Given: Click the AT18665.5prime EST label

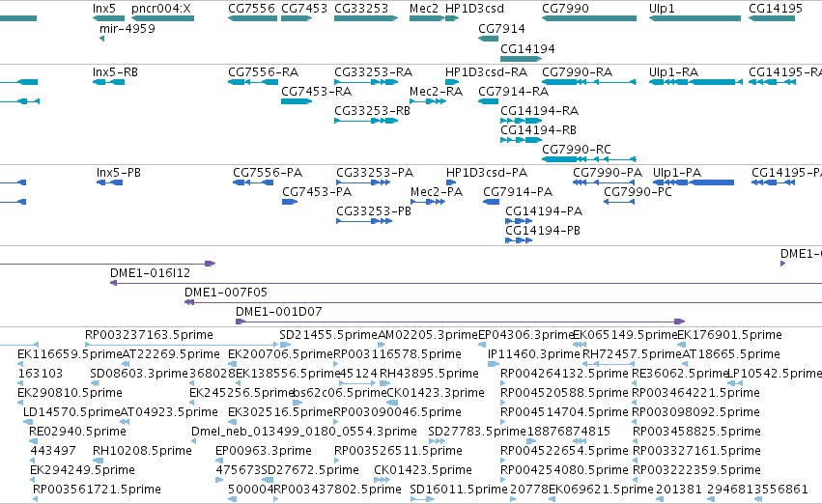Looking at the screenshot, I should click(x=731, y=354).
